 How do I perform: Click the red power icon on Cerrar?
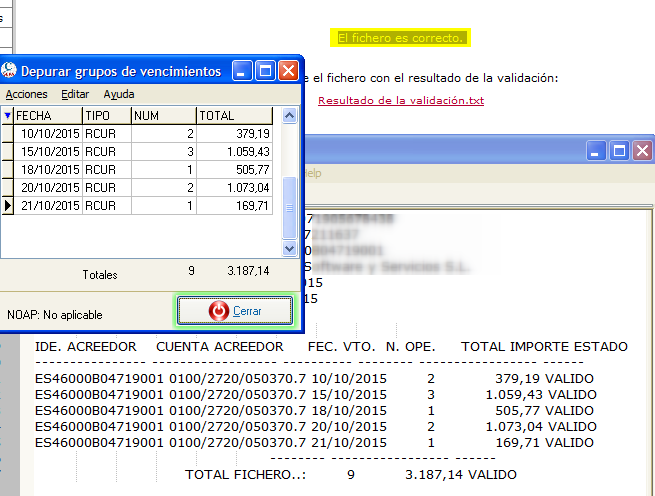[218, 311]
